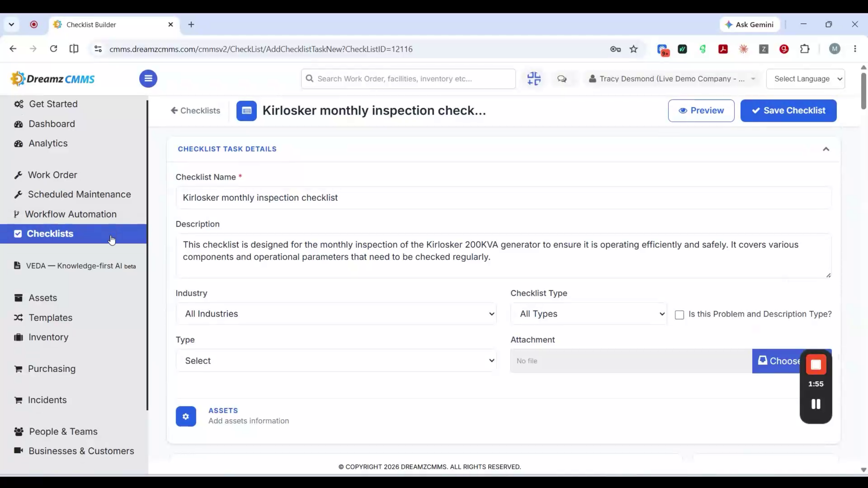
Task: Go back via the Checklists link
Action: [x=195, y=111]
